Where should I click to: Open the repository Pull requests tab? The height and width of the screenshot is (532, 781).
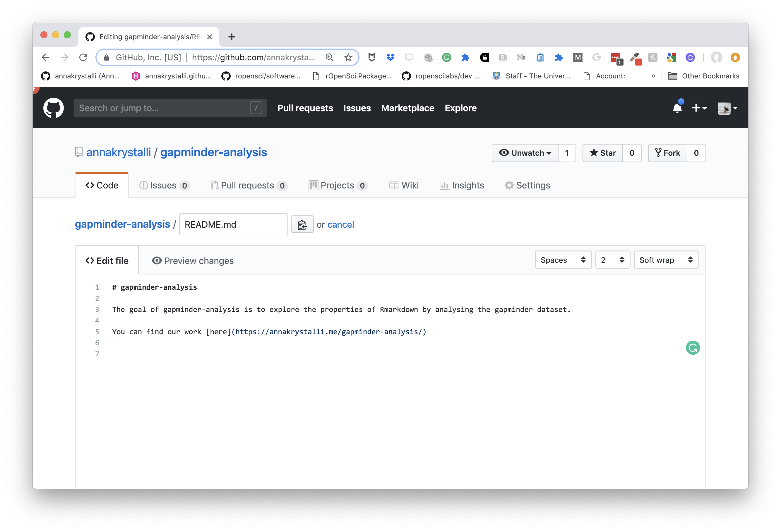(x=249, y=186)
